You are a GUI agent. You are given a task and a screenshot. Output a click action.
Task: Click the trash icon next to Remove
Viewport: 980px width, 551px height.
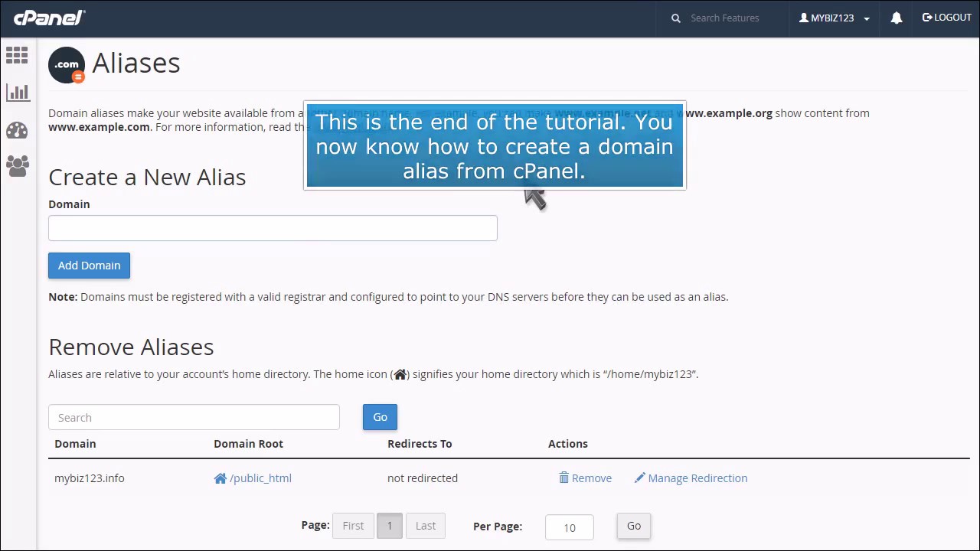click(x=563, y=478)
